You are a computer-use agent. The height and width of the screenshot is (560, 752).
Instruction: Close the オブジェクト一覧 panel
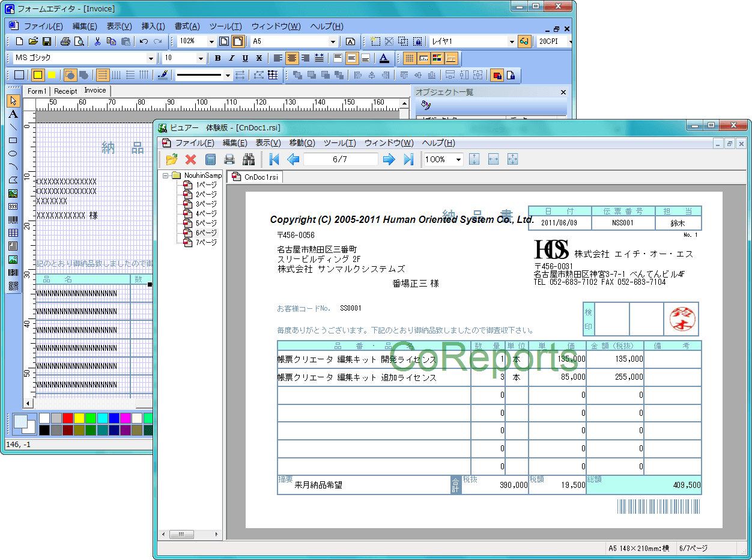coord(563,92)
